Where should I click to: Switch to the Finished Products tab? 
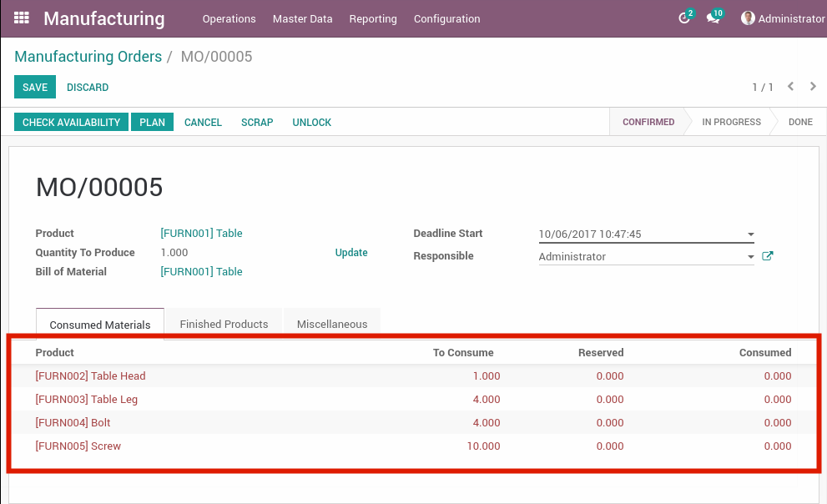point(224,325)
